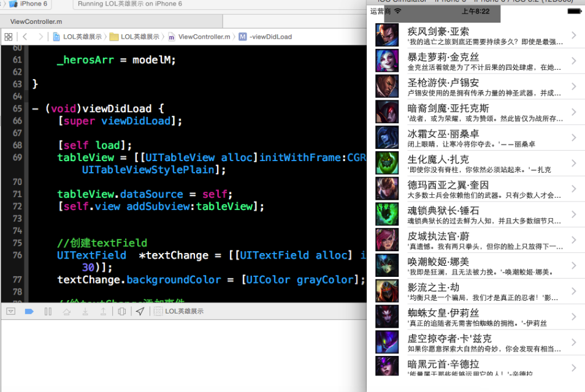585x392 pixels.
Task: Tap disclosure arrow for 暗裔剑魔·亚托克斯
Action: 574,112
